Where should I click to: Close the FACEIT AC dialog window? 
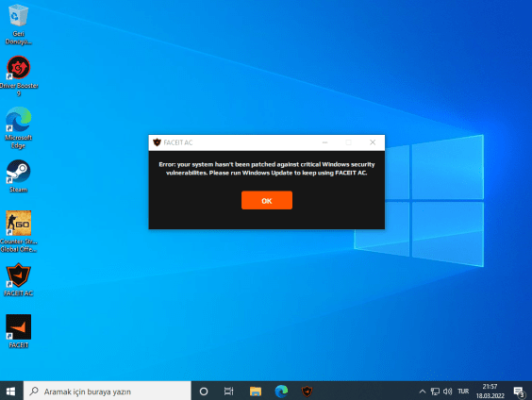[x=373, y=142]
